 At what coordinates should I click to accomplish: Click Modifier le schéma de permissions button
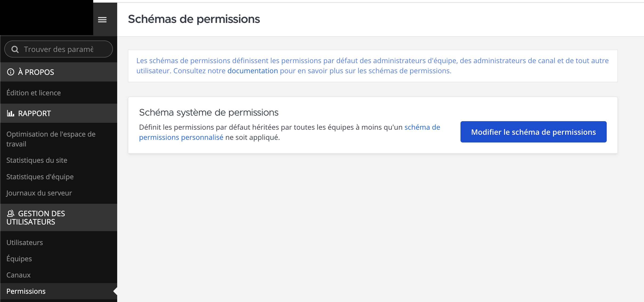point(533,132)
